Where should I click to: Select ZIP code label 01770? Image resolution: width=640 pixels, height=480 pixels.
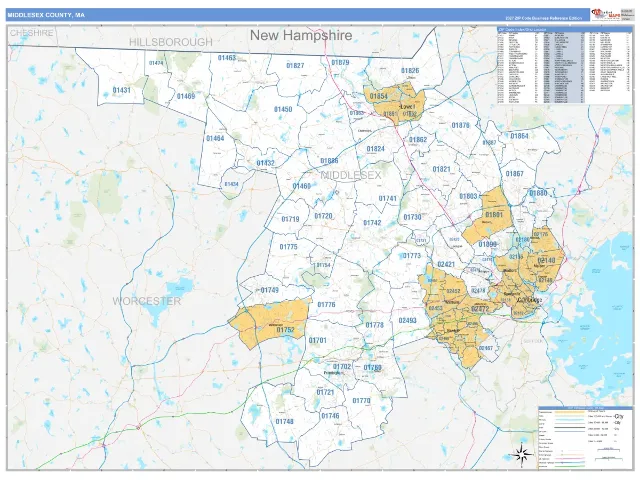coord(361,401)
